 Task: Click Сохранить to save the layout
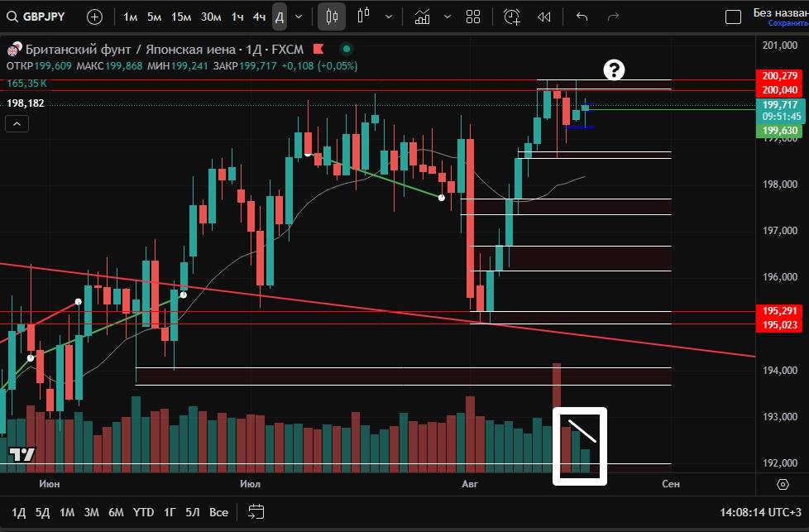[x=787, y=24]
